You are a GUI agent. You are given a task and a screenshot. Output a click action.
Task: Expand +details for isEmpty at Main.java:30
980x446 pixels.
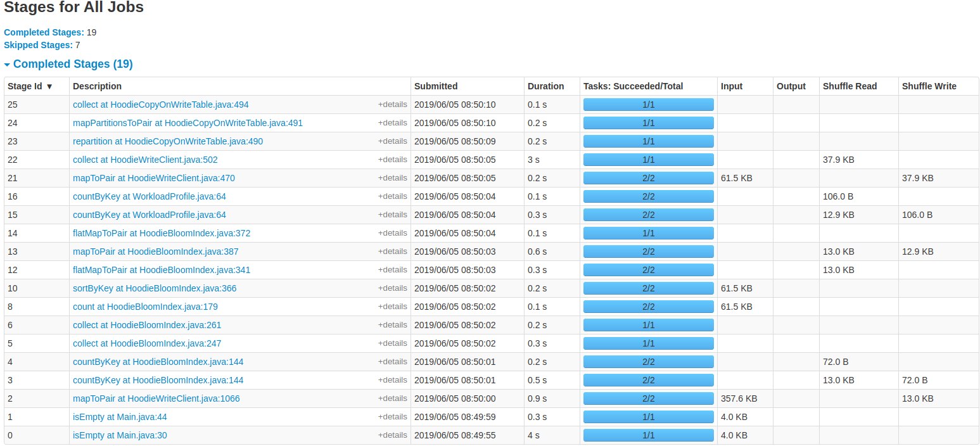pyautogui.click(x=393, y=435)
